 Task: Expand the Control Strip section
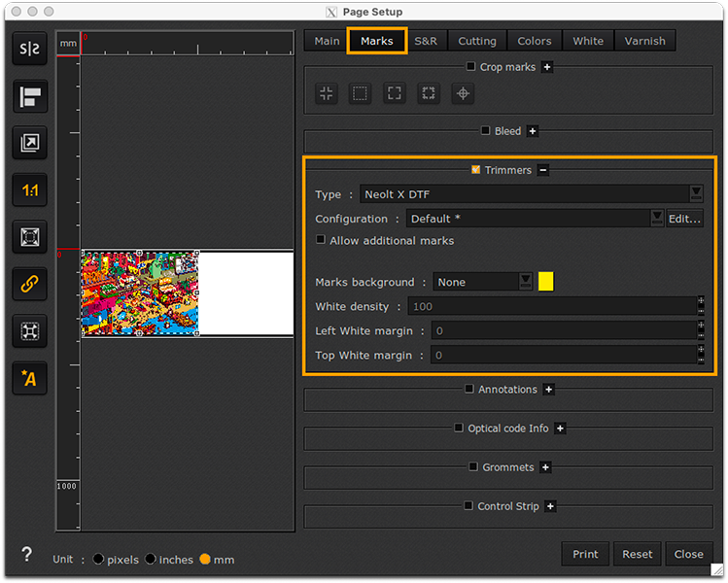[x=551, y=506]
